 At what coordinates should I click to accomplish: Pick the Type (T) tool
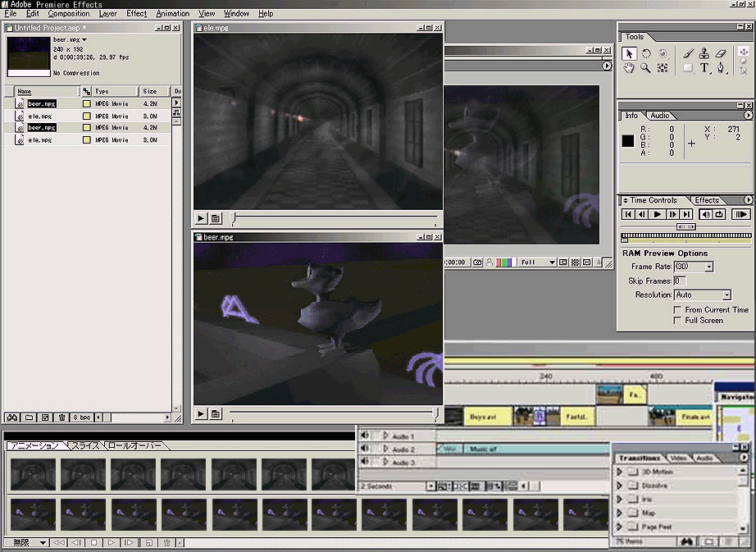(x=704, y=68)
